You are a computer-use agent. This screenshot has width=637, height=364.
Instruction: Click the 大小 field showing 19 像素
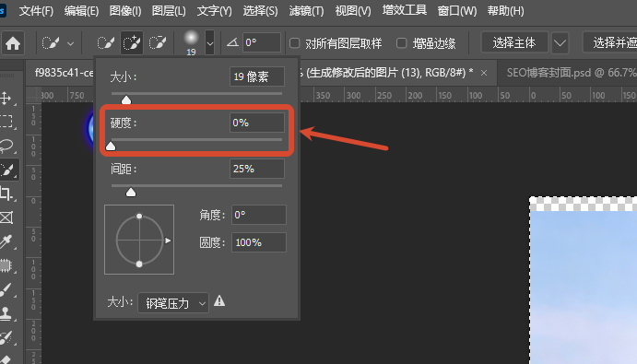tap(257, 76)
